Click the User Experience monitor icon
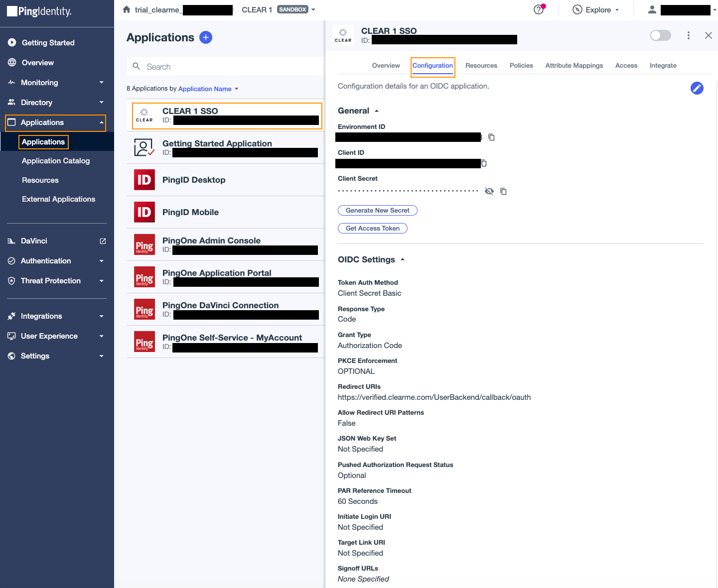718x588 pixels. point(11,336)
